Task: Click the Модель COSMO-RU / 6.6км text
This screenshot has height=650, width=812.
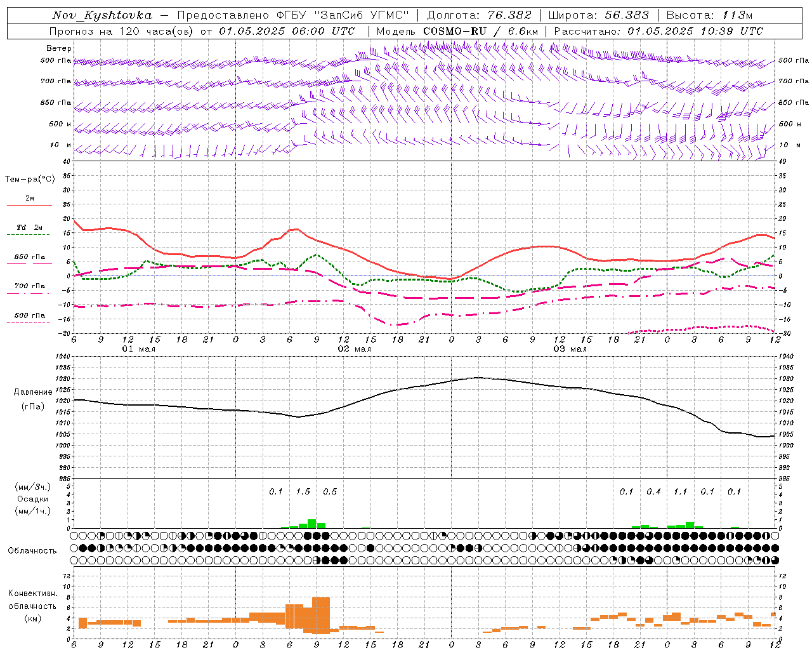Action: click(457, 31)
